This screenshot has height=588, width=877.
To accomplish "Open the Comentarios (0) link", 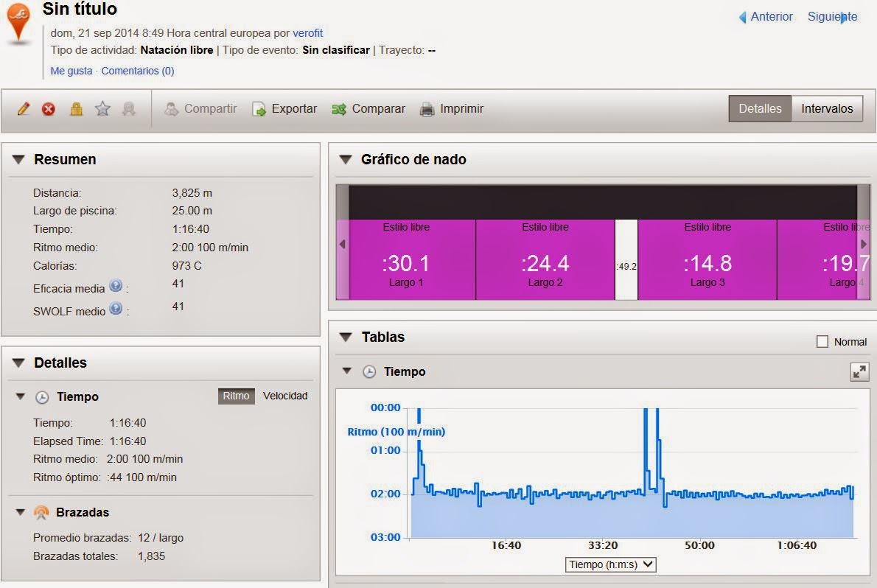I will point(138,71).
